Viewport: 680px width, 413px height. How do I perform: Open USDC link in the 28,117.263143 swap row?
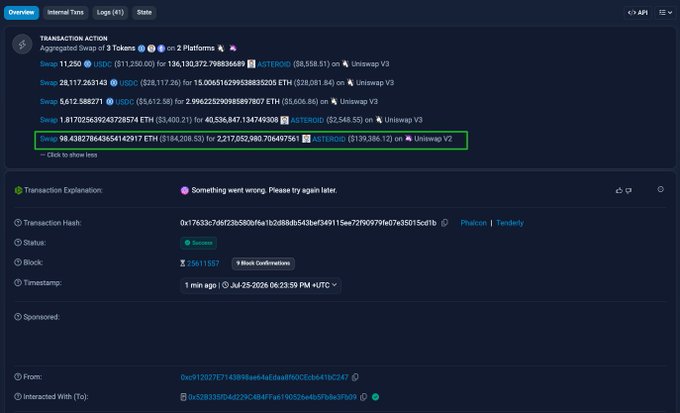129,83
